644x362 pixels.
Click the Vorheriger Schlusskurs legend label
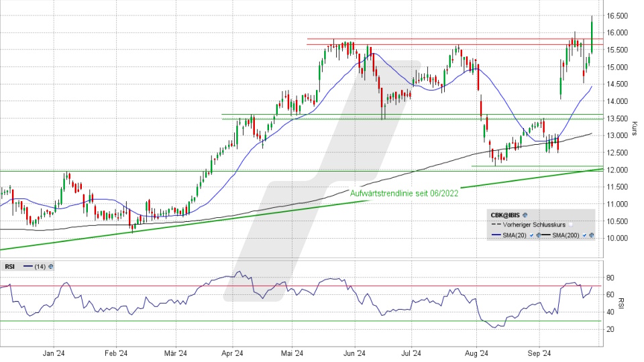[x=534, y=225]
